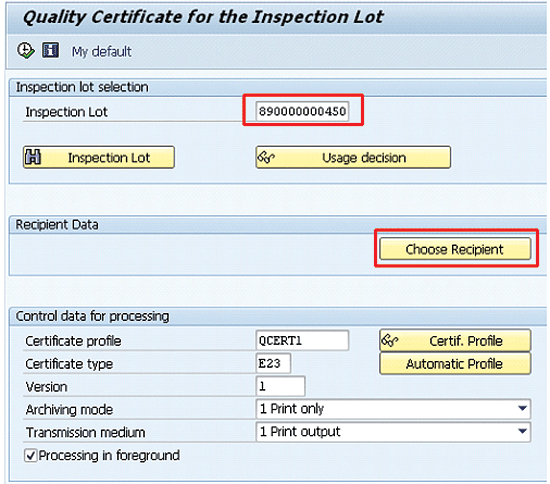Click the Choose Recipient button
Viewport: 550px width, 484px height.
point(455,249)
